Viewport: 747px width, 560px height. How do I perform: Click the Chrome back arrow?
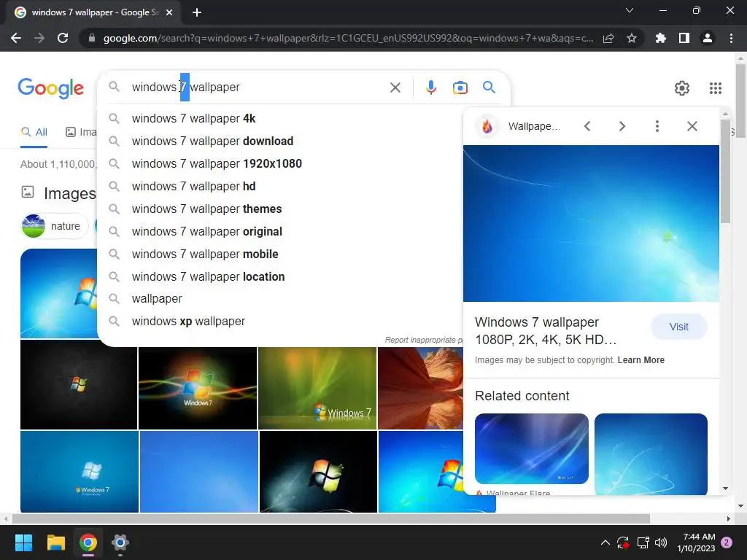16,38
